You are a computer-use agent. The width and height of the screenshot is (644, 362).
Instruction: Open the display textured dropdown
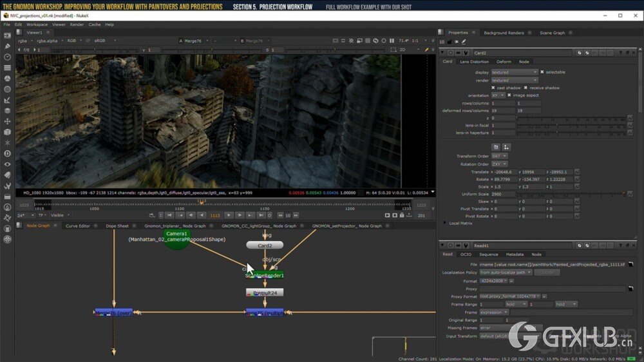(x=514, y=72)
